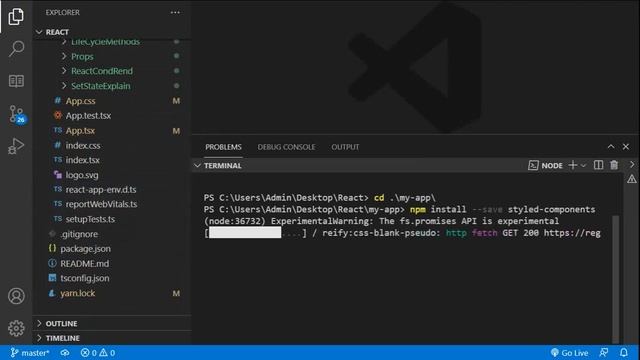Open errors and warnings count in status bar
Image resolution: width=640 pixels, height=360 pixels.
(x=98, y=353)
